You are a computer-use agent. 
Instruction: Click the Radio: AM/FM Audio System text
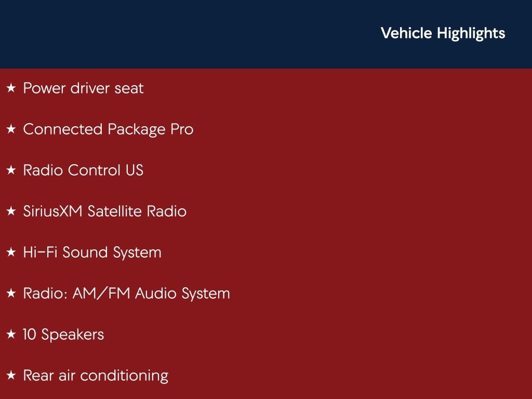(126, 294)
